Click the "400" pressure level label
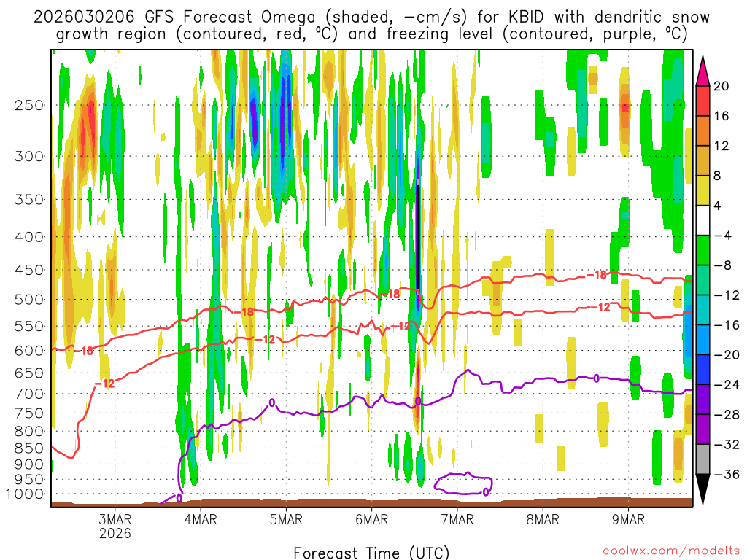 click(29, 237)
